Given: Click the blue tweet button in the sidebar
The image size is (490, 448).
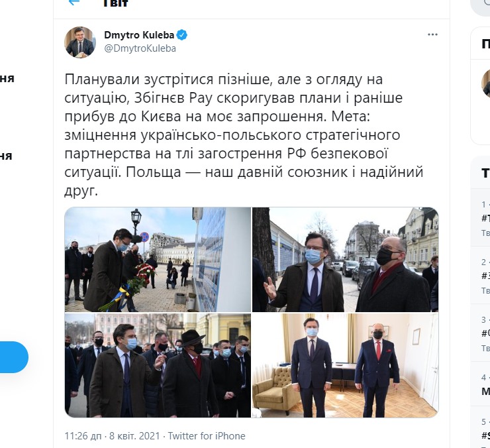Looking at the screenshot, I should (x=13, y=357).
